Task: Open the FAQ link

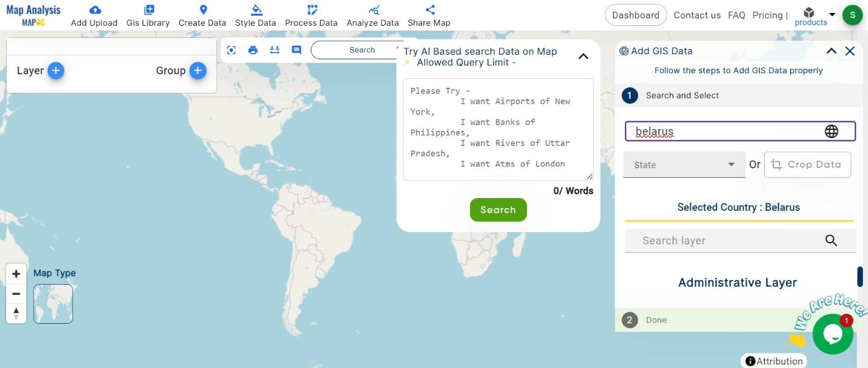Action: pos(737,15)
